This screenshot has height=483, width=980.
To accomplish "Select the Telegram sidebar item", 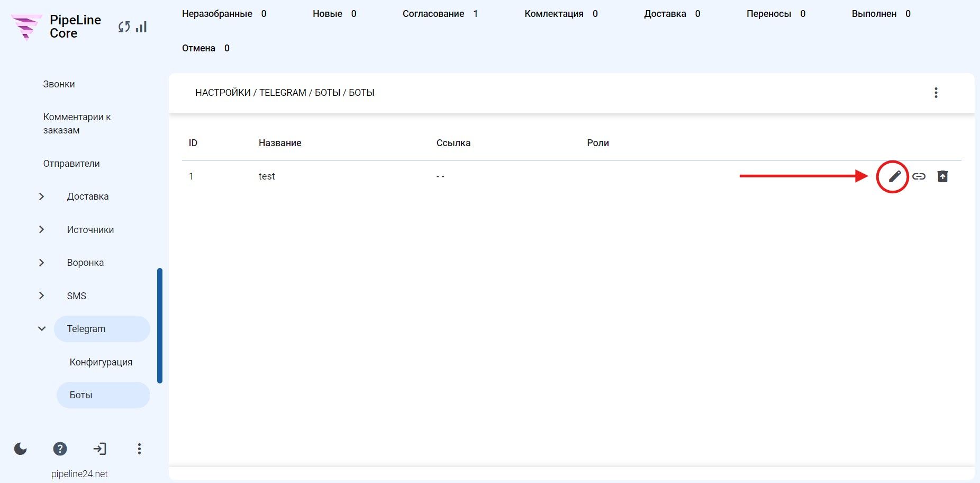I will pos(102,329).
